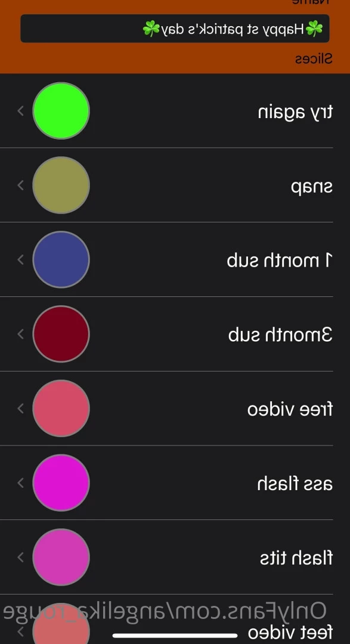Tap the home indicator bar at bottom
Viewport: 350px width, 644px height.
175,636
